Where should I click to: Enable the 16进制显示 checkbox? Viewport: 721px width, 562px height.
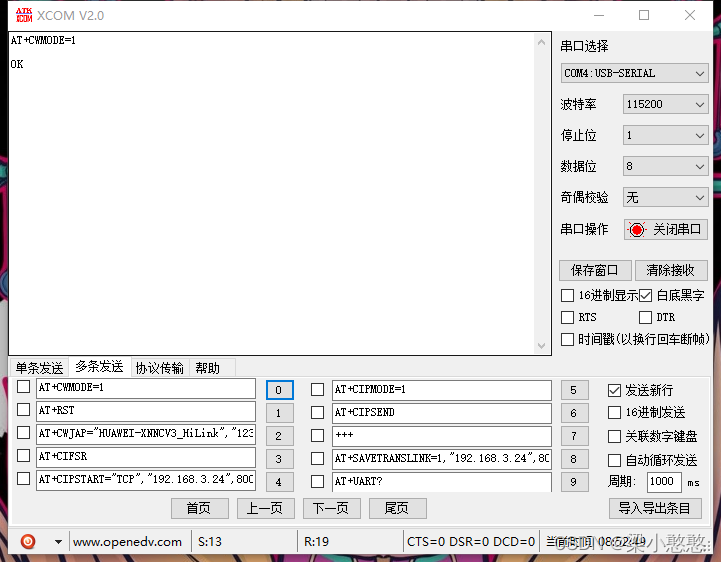[568, 295]
